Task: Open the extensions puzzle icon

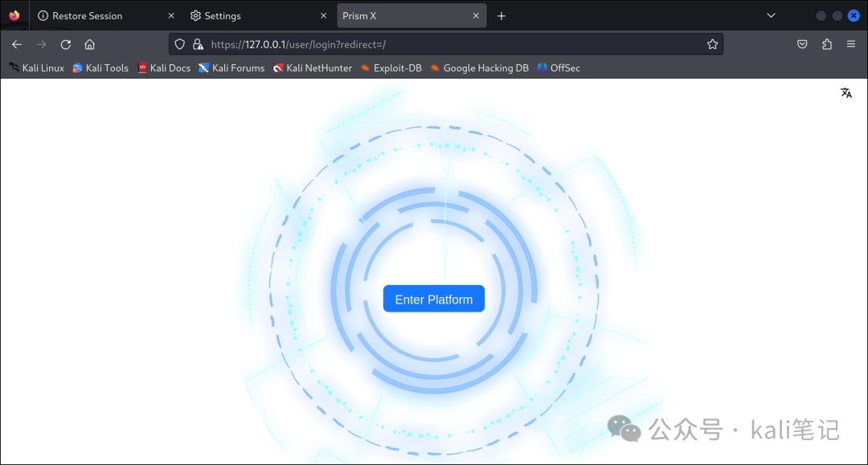Action: pyautogui.click(x=827, y=44)
